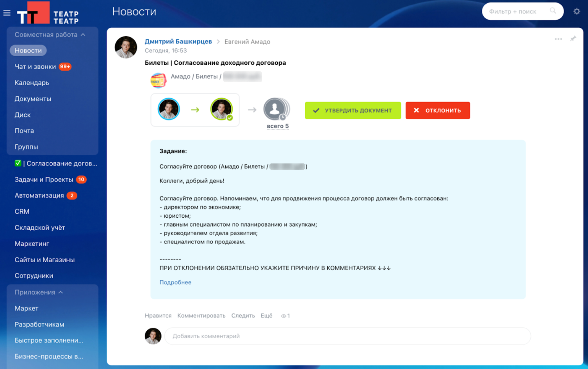Viewport: 588px width, 369px height.
Task: Pin the post with pin icon
Action: 573,39
